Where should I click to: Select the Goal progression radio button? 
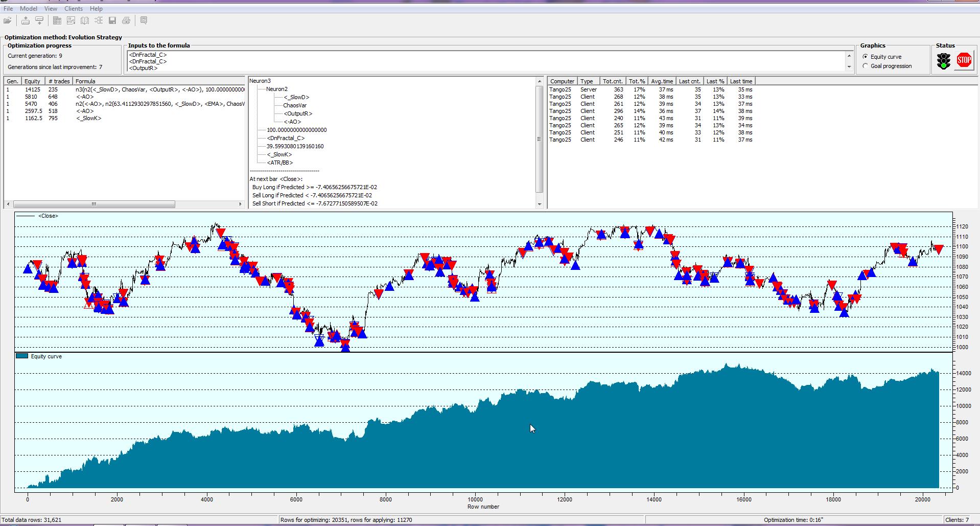click(865, 66)
